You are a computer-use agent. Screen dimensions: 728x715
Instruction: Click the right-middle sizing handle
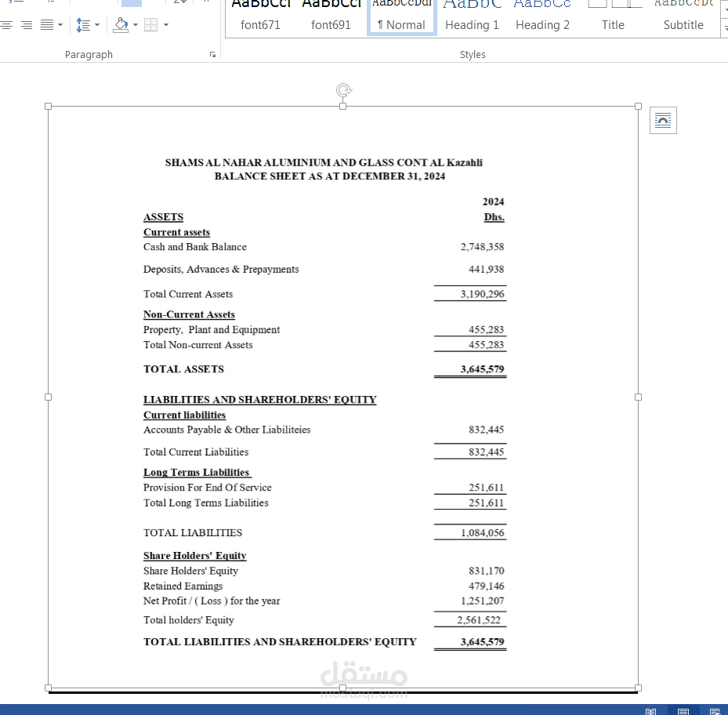[639, 397]
